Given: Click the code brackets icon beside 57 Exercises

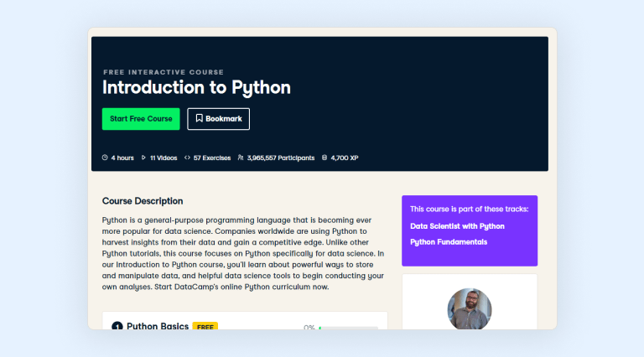Looking at the screenshot, I should point(187,158).
